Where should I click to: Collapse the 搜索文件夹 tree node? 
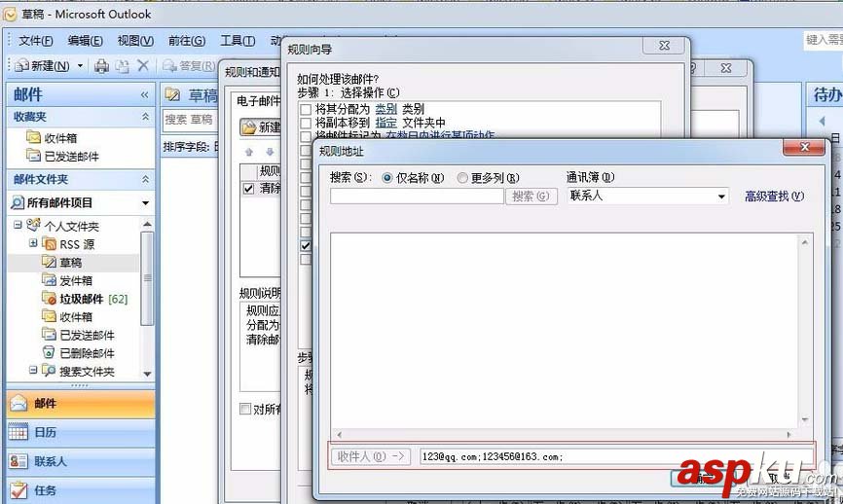[x=33, y=370]
